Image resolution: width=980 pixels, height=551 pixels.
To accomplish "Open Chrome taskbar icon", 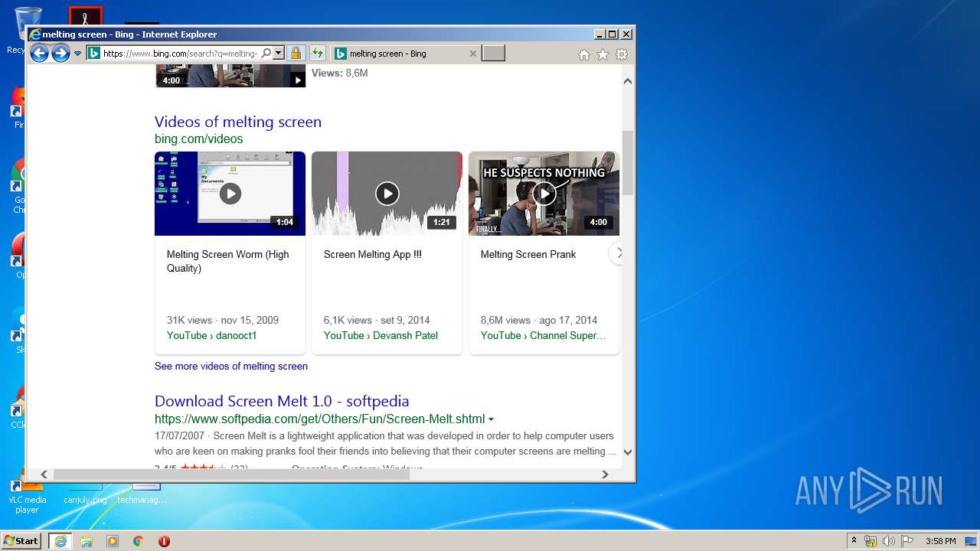I will [x=139, y=541].
